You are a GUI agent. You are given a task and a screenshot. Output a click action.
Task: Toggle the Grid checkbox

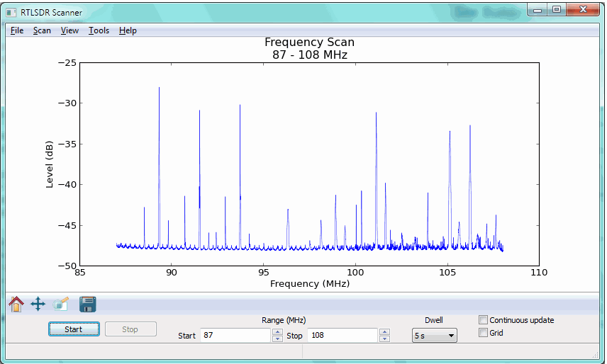click(483, 333)
